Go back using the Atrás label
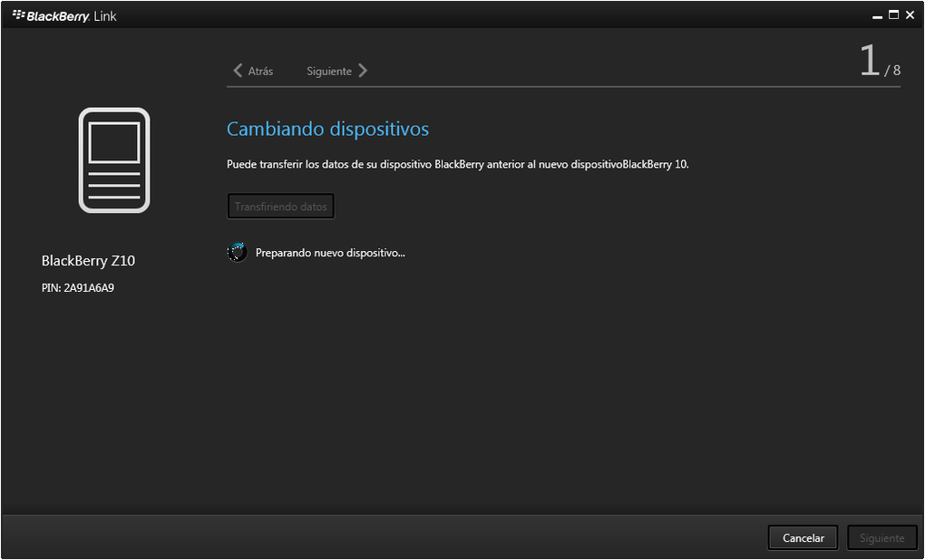Screen dimensions: 925x560 (x=260, y=71)
